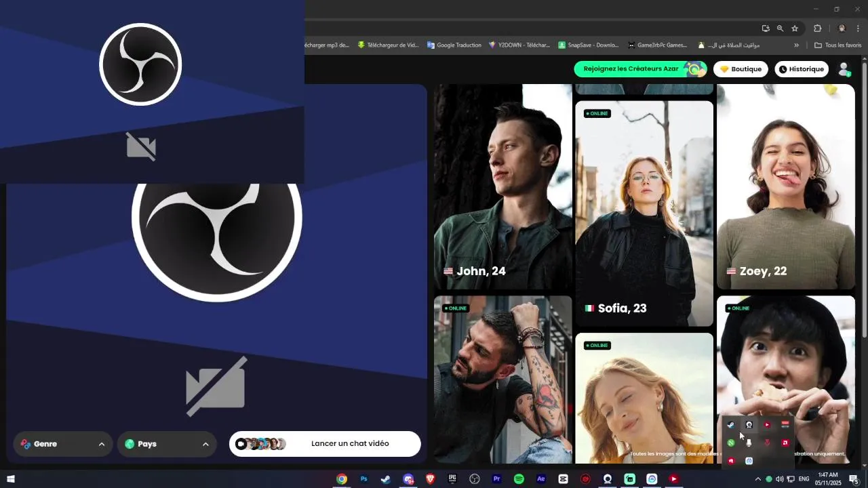868x488 pixels.
Task: Open Chrome three-dot menu
Action: [x=859, y=28]
